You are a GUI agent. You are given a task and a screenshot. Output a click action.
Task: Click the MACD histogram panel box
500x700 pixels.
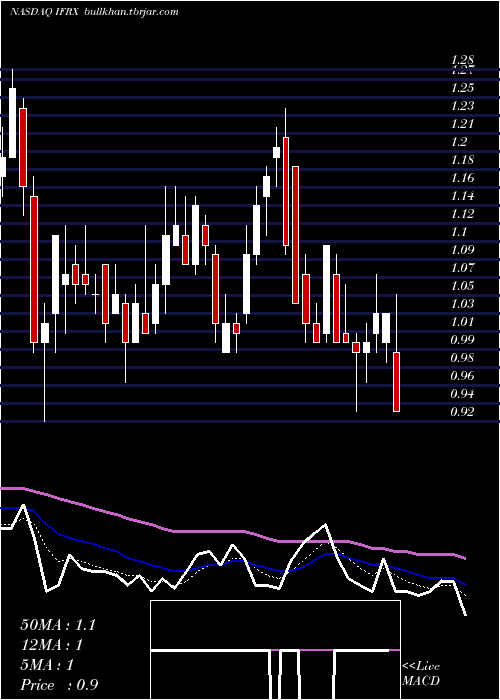(x=275, y=650)
